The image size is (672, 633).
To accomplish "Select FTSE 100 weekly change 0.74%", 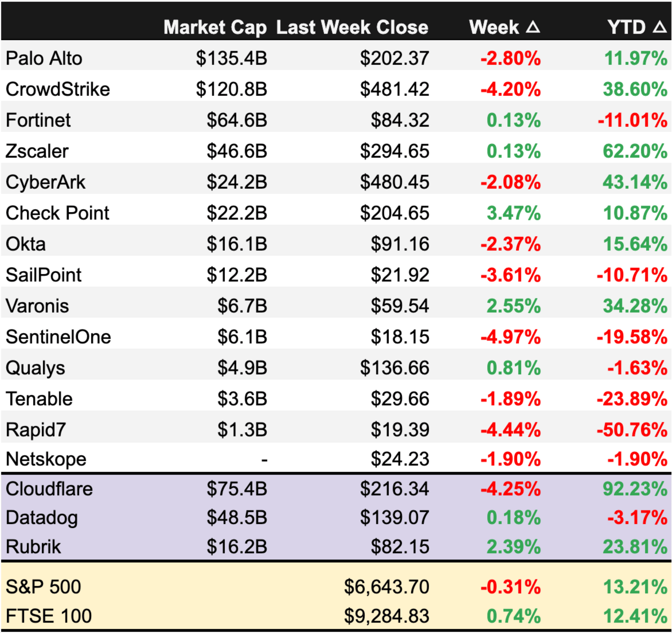I will point(513,616).
